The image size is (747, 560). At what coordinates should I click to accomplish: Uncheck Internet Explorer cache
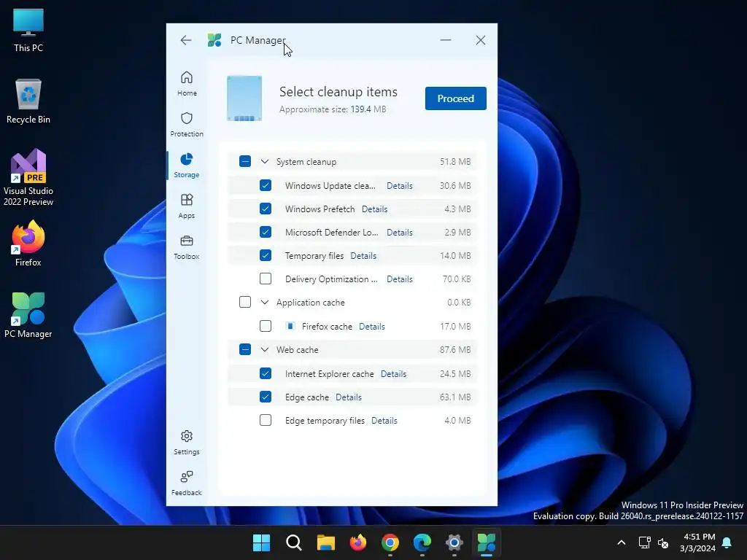tap(266, 373)
